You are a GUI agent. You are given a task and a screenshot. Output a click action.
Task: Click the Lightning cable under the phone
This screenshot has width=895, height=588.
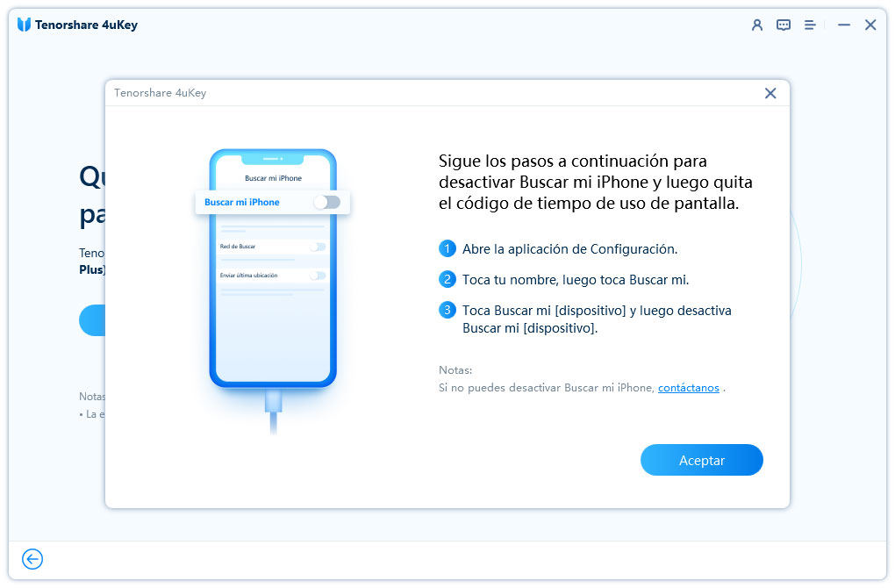[x=273, y=411]
